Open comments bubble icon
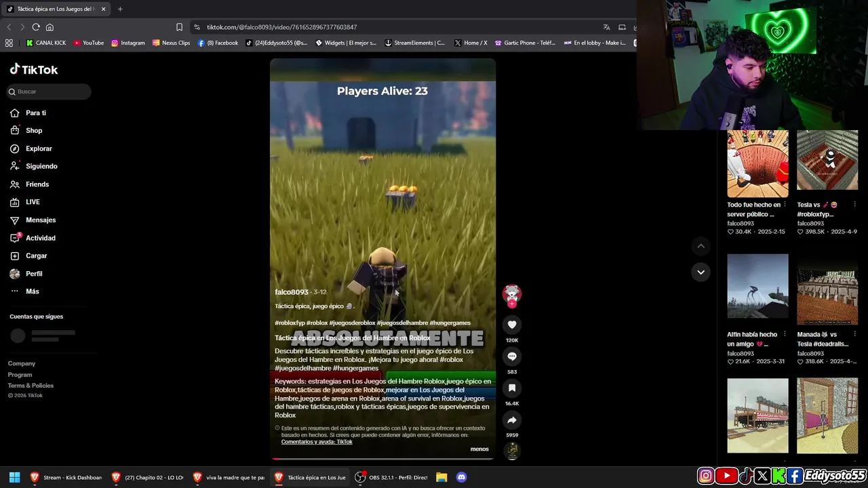 512,357
